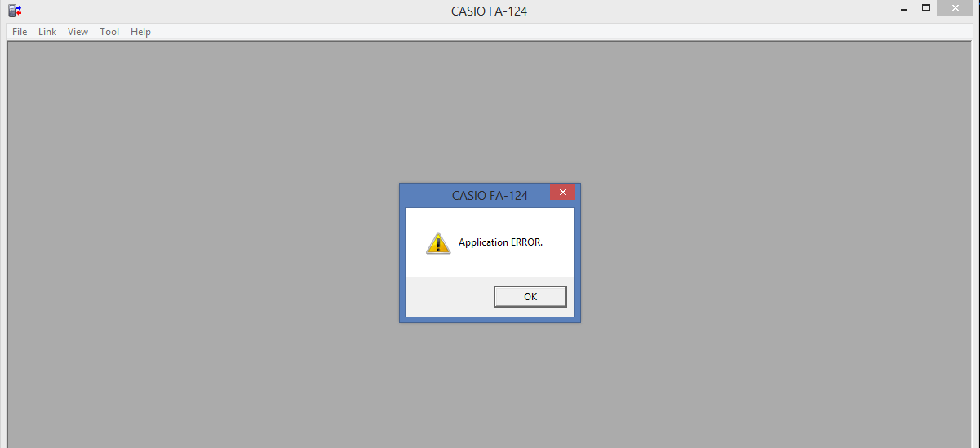
Task: Click the gray footer area beside the OK button
Action: tap(449, 297)
